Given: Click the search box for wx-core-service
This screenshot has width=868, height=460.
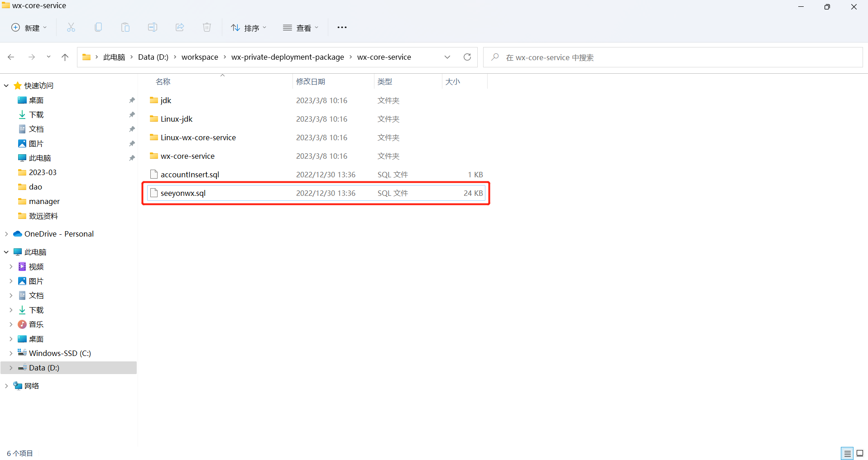Looking at the screenshot, I should pos(672,57).
